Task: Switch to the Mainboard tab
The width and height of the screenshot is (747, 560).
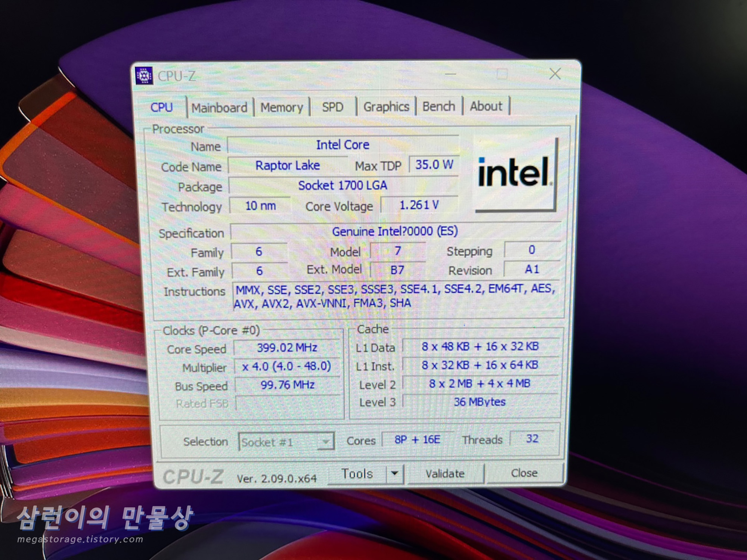Action: 219,108
